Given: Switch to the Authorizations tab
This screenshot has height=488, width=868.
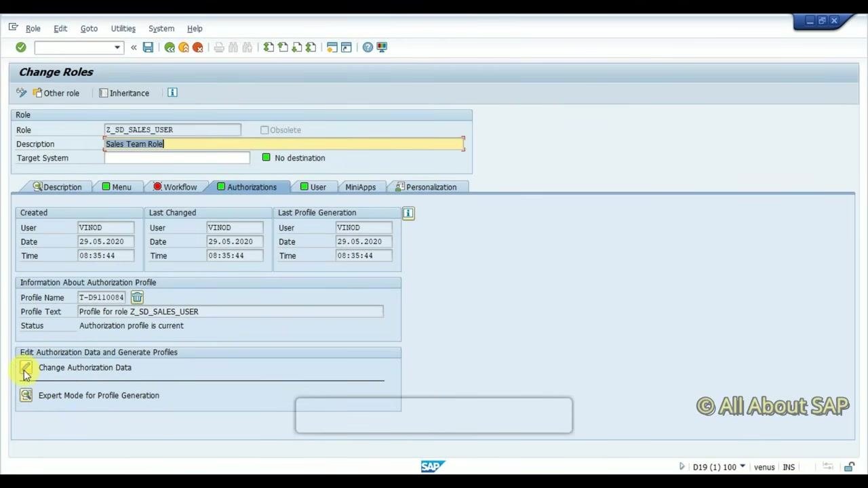Looking at the screenshot, I should [247, 187].
